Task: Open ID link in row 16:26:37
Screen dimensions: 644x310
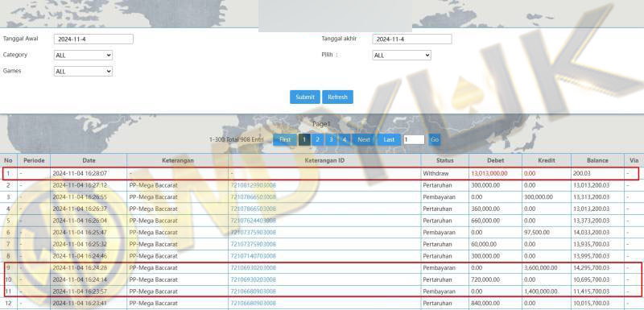Action: coord(253,209)
